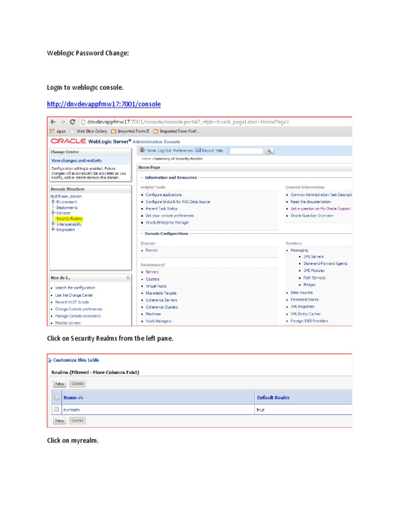Open Ask a question on My Oracle Support
Viewport: 399px width, 532px height.
[x=321, y=209]
